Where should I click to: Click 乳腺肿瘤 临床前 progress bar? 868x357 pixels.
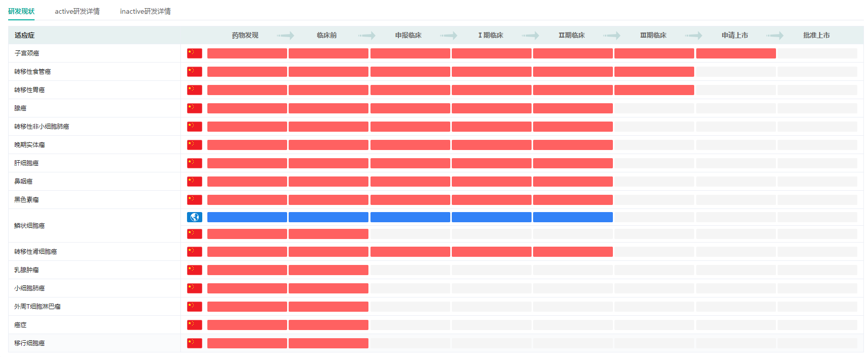tap(328, 270)
